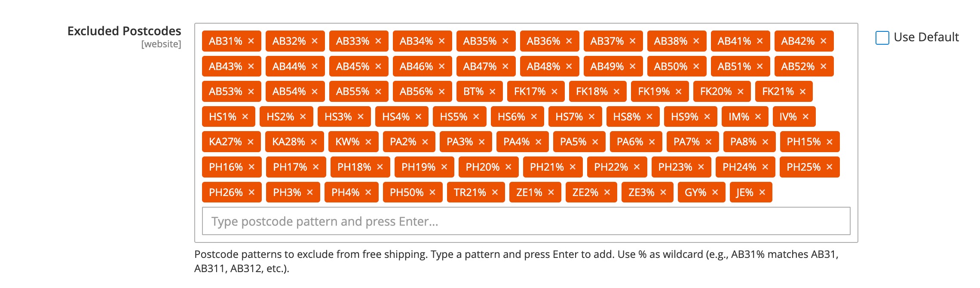
Task: Remove the FK21% tag via its X
Action: 802,92
